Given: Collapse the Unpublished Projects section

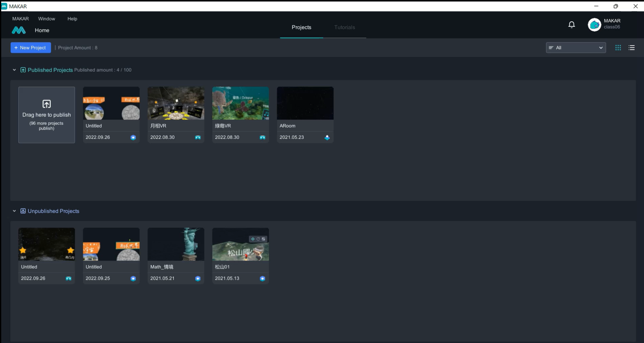Looking at the screenshot, I should pyautogui.click(x=14, y=211).
